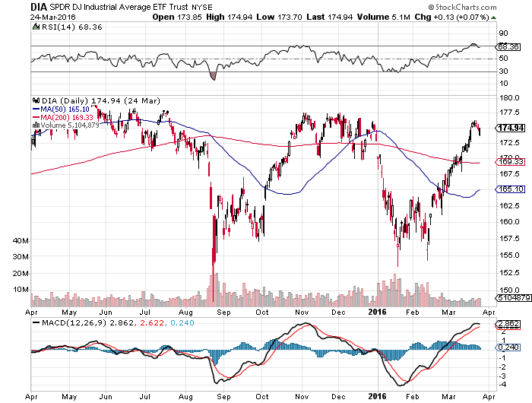Click the 'Open 173.85' value
532x403 pixels.
[x=177, y=17]
